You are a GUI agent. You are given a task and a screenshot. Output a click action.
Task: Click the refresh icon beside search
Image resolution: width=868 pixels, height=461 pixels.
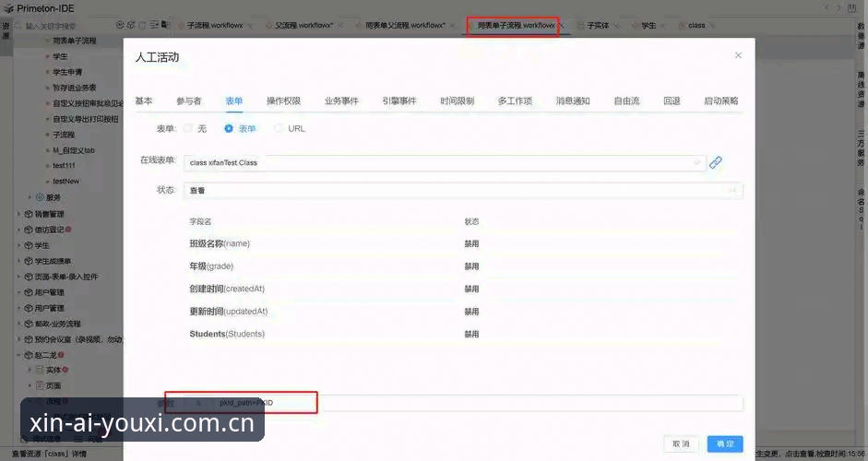click(142, 25)
